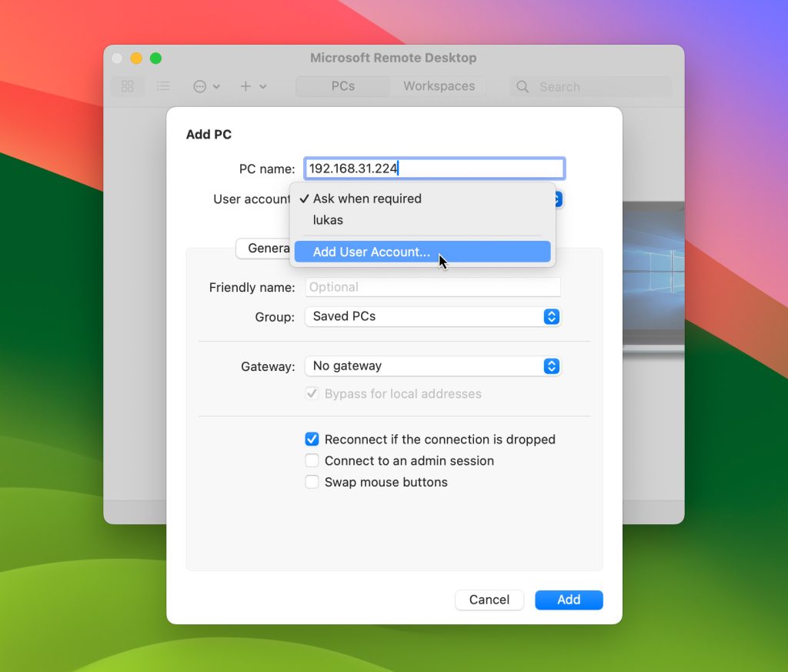Click the Add button

click(569, 600)
